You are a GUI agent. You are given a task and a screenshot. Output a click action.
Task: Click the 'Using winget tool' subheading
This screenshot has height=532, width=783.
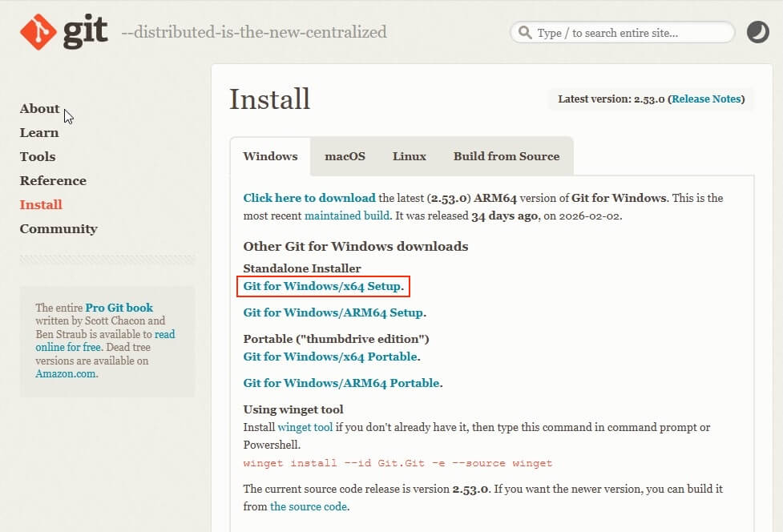point(293,409)
